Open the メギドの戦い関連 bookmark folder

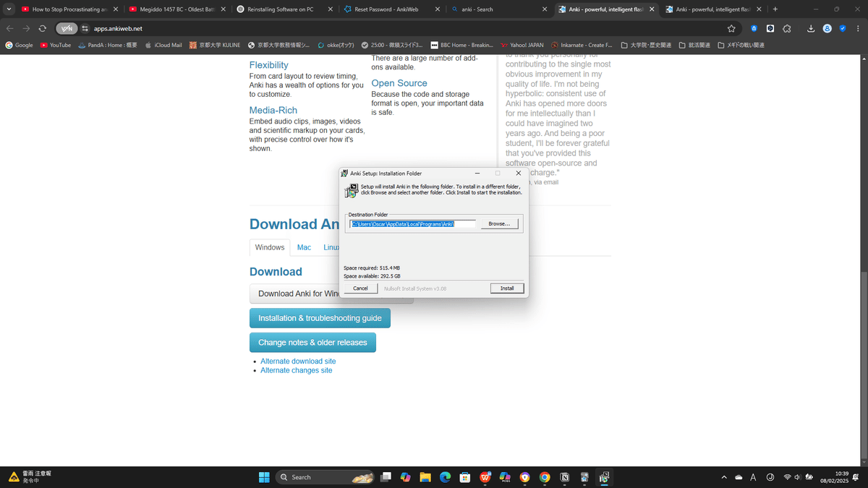point(741,45)
